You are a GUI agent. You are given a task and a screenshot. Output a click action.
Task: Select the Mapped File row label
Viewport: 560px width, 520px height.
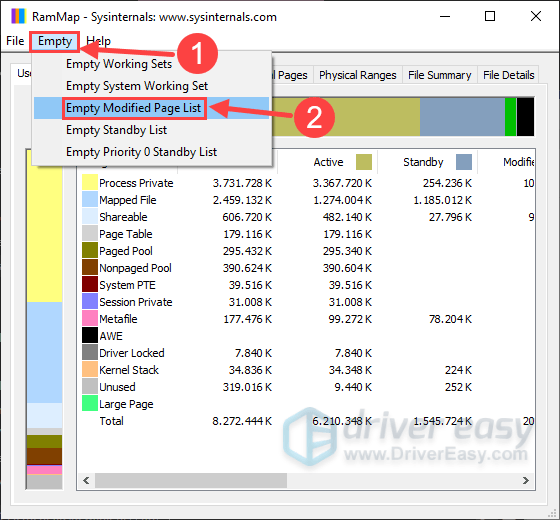tap(128, 200)
